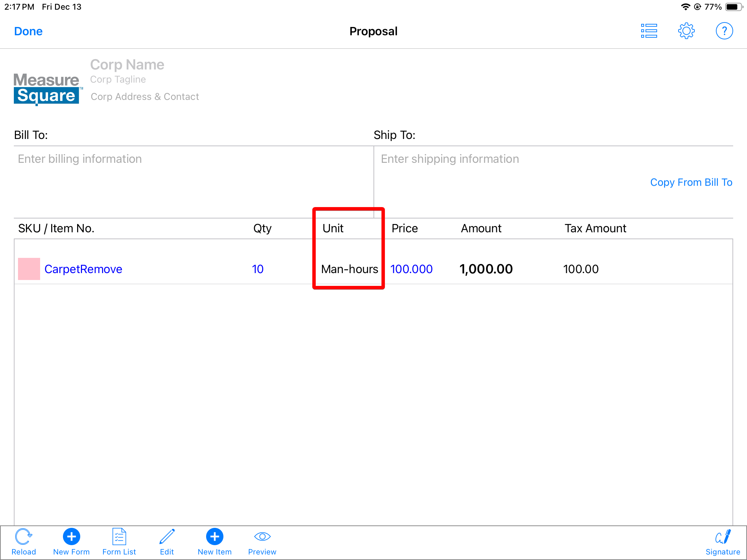Edit the quantity value 10
Viewport: 747px width, 560px height.
point(258,269)
